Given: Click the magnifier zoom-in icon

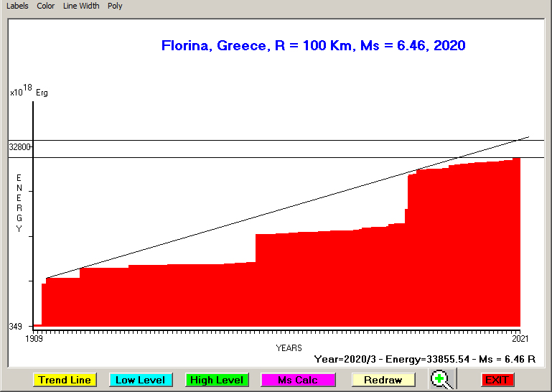Looking at the screenshot, I should click(441, 379).
